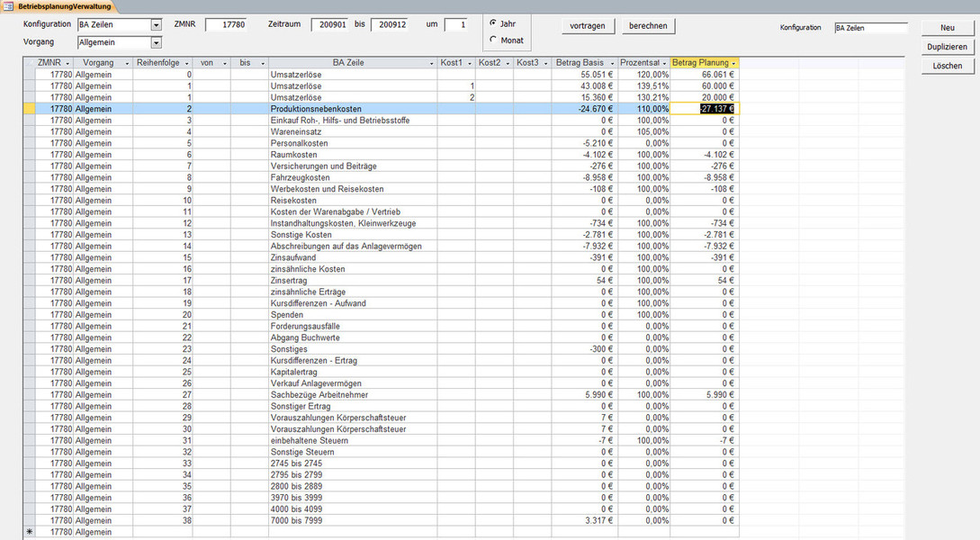Click the Konfiguration text field beside the Neu button

click(870, 28)
